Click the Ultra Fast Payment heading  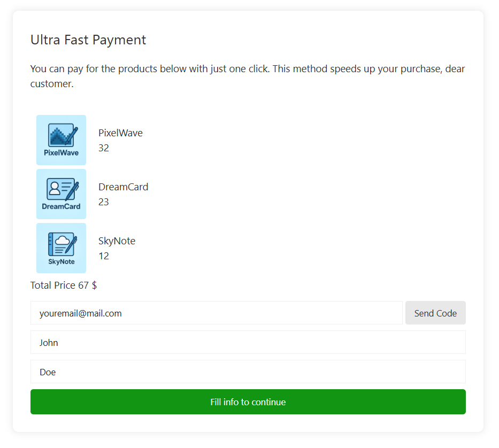click(x=88, y=40)
